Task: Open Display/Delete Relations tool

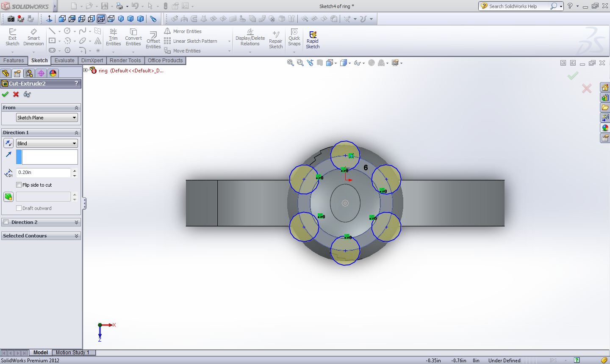Action: (x=250, y=37)
